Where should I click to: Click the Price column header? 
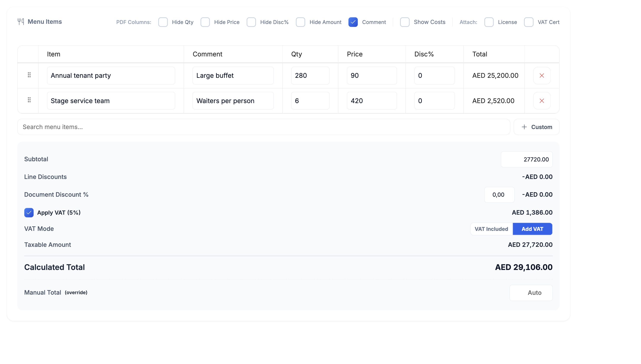point(355,54)
